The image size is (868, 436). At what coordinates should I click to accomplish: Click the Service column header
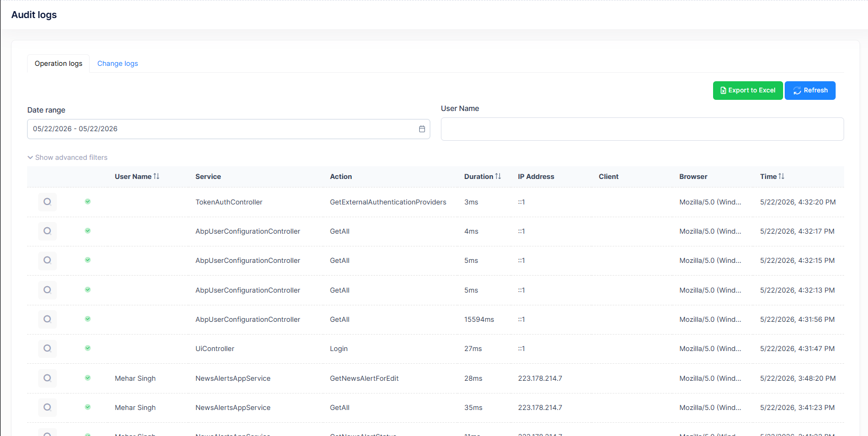(x=208, y=177)
